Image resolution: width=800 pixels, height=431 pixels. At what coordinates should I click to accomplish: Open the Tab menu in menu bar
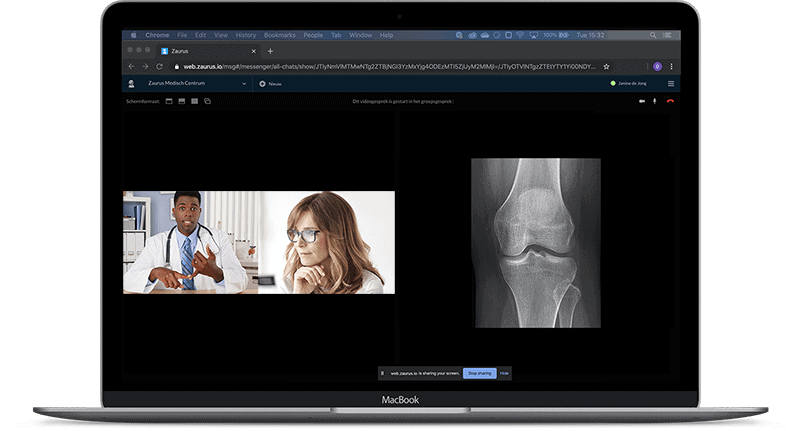336,35
